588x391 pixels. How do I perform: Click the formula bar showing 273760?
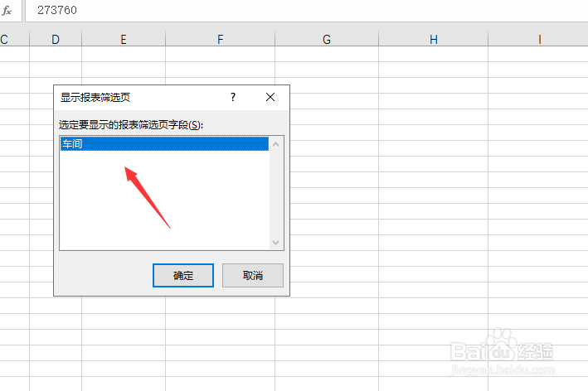306,11
